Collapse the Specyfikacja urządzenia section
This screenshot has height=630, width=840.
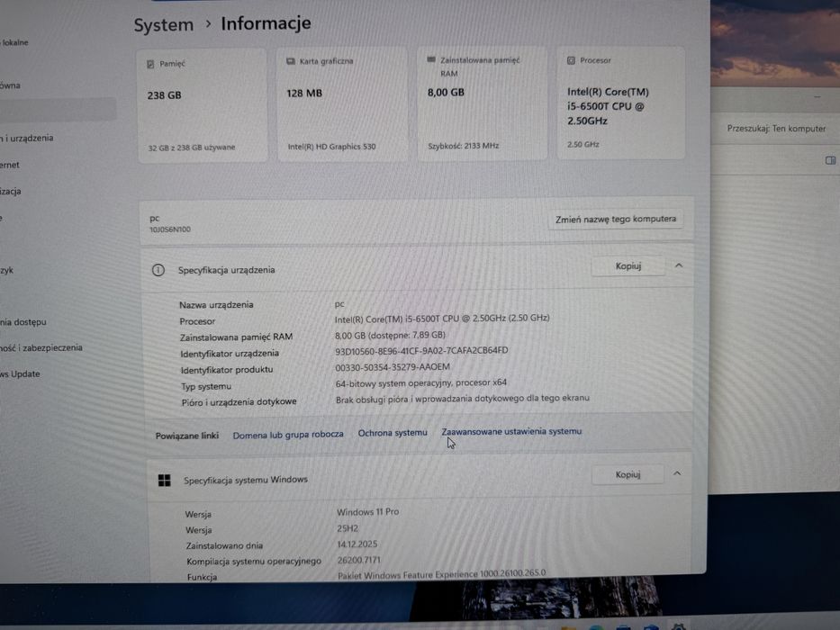pyautogui.click(x=679, y=265)
